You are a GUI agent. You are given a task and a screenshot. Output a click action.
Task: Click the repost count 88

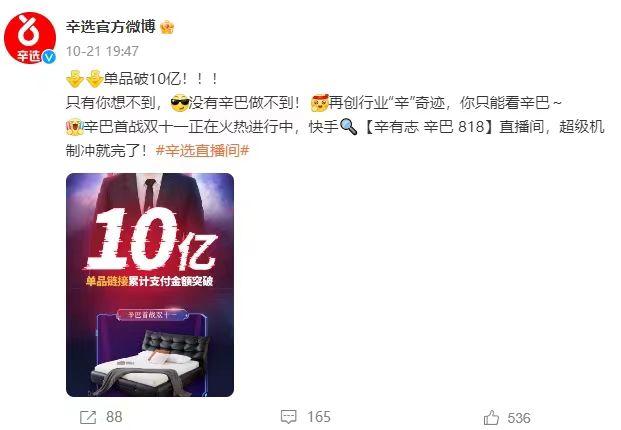(x=114, y=417)
